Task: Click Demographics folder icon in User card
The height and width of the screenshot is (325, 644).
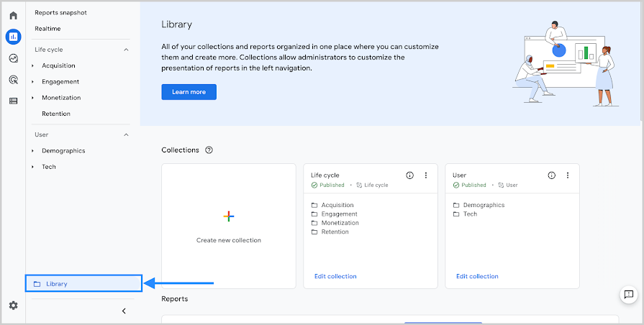Action: pos(456,205)
